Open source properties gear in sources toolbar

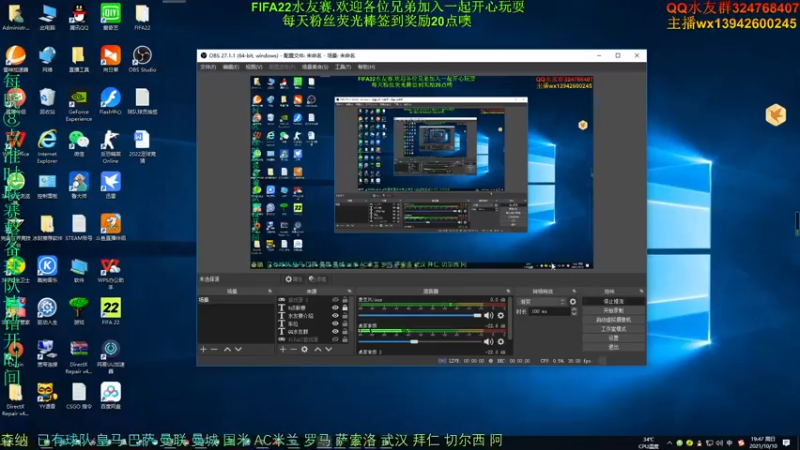305,349
